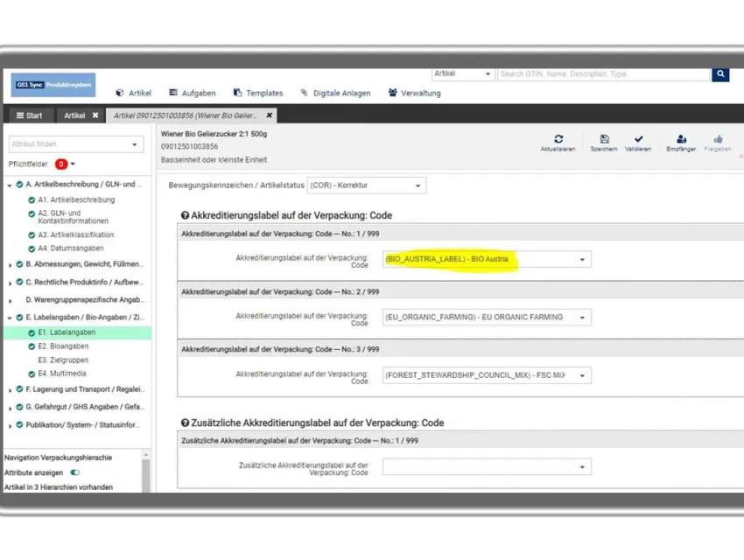The height and width of the screenshot is (560, 744).
Task: Open Navigation Verpackungshierachie link
Action: [x=57, y=457]
